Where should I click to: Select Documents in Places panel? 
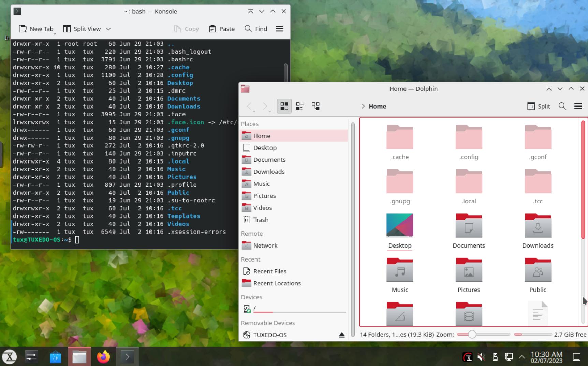pos(294,159)
